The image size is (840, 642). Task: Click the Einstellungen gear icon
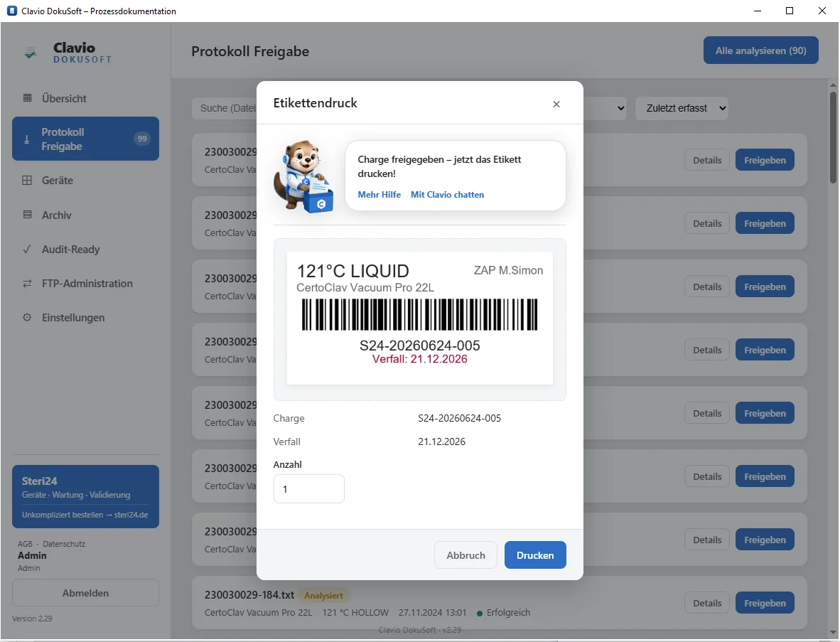[27, 317]
